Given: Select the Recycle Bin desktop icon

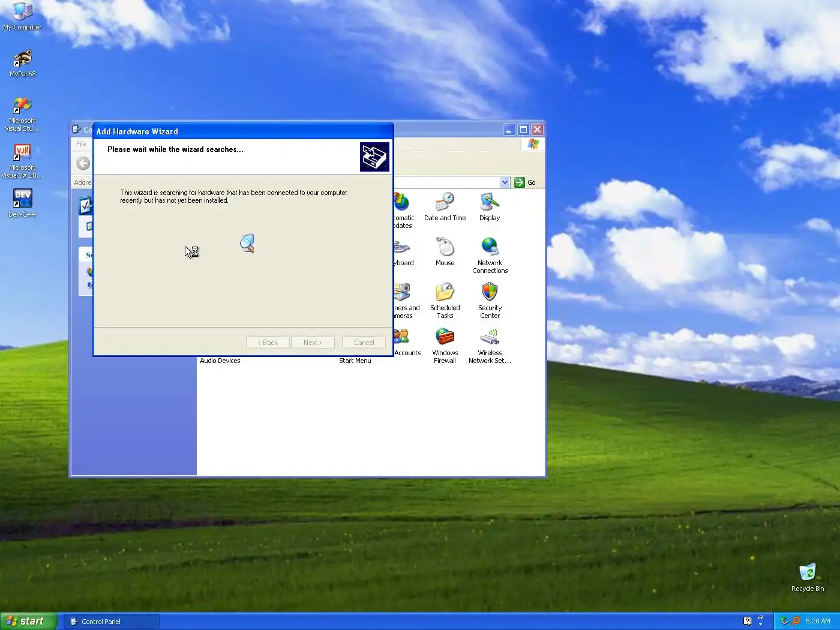Looking at the screenshot, I should tap(808, 577).
